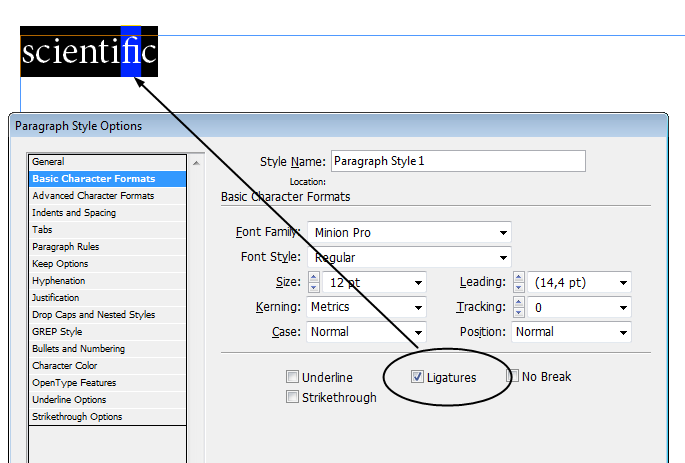Image resolution: width=685 pixels, height=463 pixels.
Task: Open the Size dropdown arrow
Action: (x=418, y=283)
